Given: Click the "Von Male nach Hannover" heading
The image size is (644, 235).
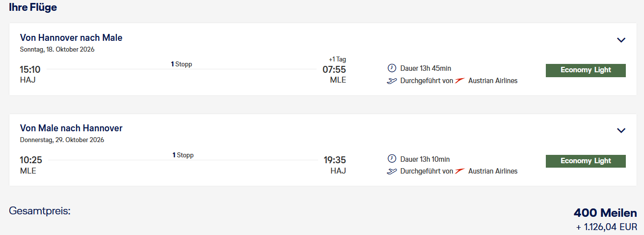Looking at the screenshot, I should (71, 128).
